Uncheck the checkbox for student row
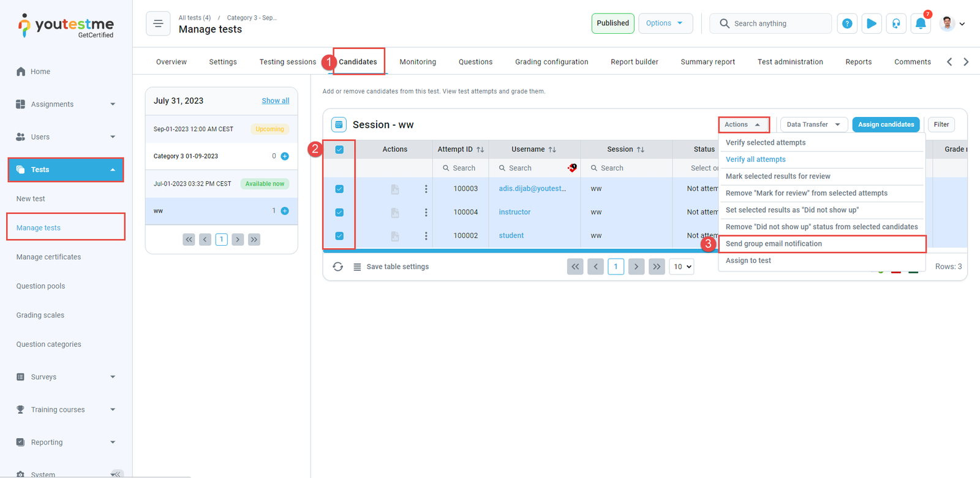This screenshot has width=980, height=478. [339, 235]
